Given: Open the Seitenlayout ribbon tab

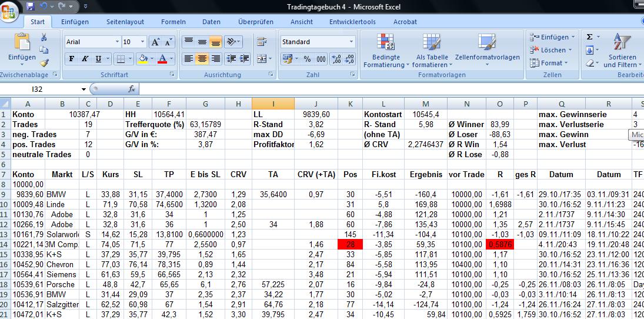Looking at the screenshot, I should click(x=125, y=22).
